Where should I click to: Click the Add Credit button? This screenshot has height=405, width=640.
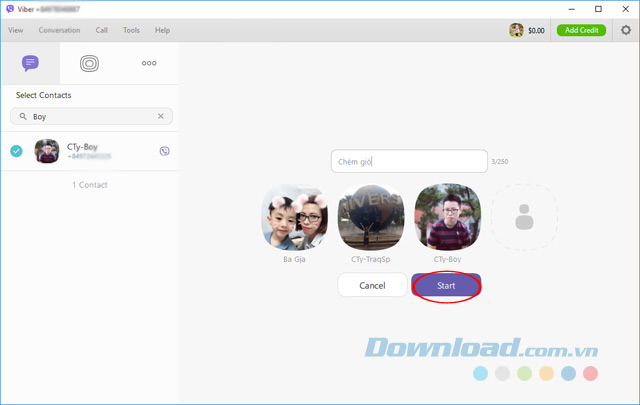click(x=582, y=30)
